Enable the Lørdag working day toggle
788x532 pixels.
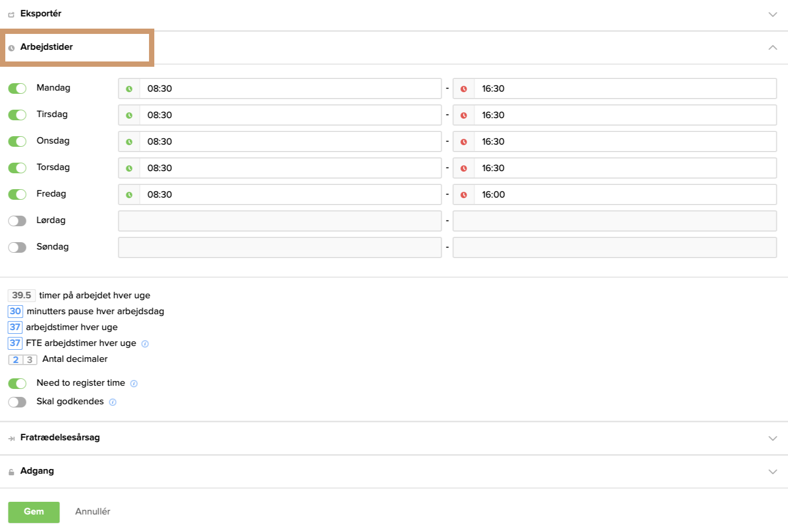tap(17, 221)
